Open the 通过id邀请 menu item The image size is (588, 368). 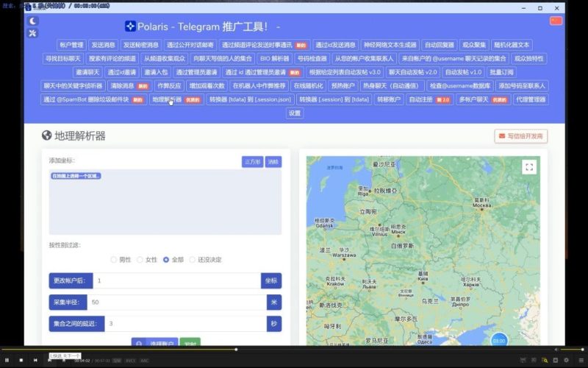(122, 72)
